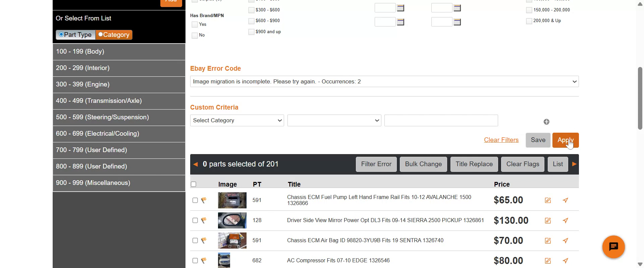The height and width of the screenshot is (268, 644).
Task: Open the chat support bubble icon
Action: 613,247
